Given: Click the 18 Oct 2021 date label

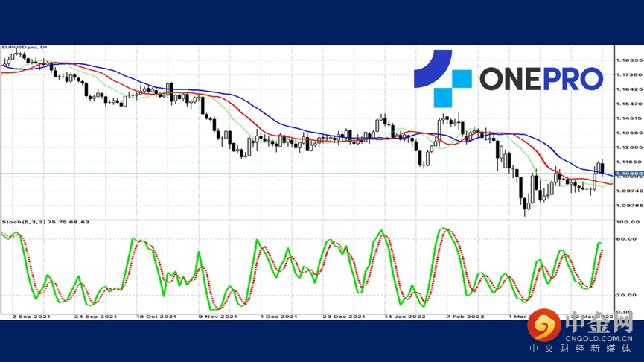Looking at the screenshot, I should click(x=156, y=317).
